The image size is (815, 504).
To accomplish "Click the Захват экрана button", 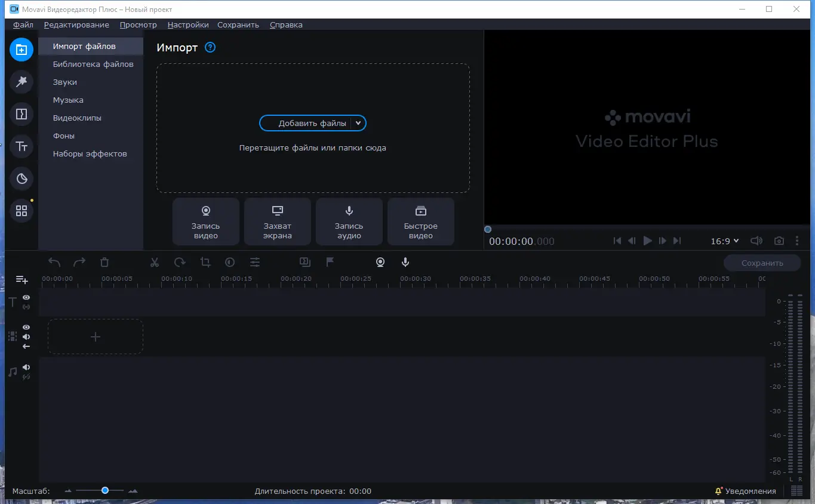I will (277, 222).
